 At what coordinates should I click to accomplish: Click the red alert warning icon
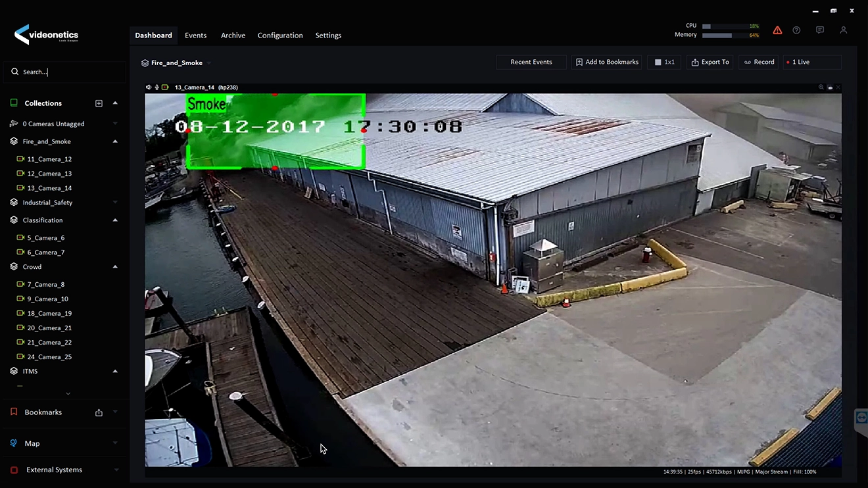[x=777, y=30]
